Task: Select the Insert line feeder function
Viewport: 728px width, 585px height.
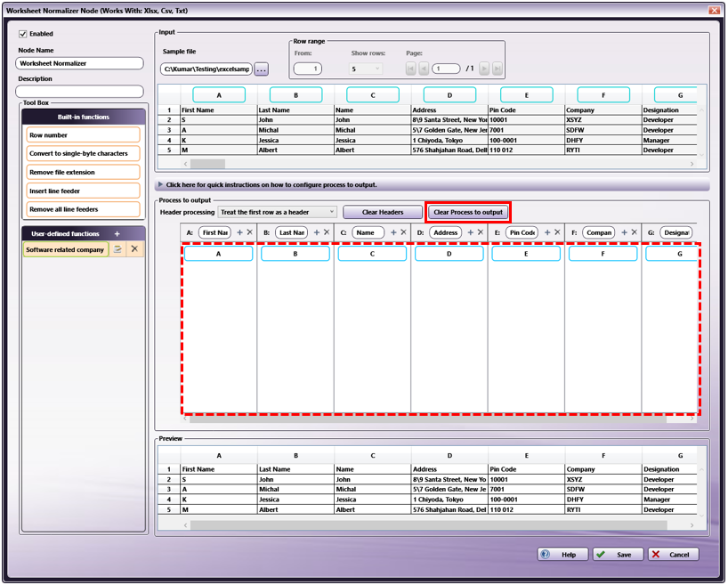Action: [83, 191]
